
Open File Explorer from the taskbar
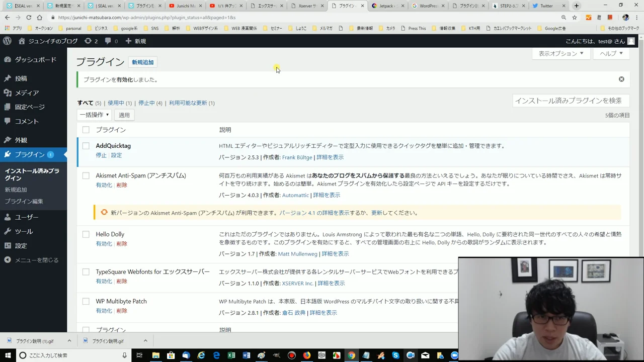click(156, 355)
